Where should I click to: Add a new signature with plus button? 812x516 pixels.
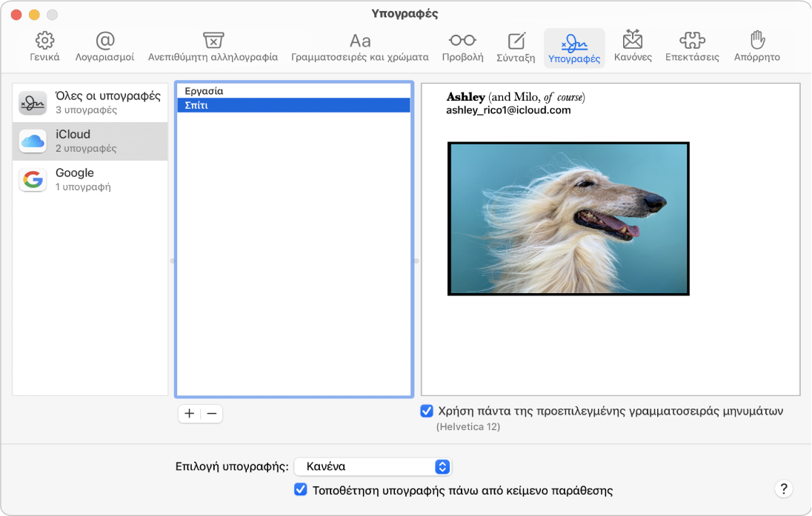coord(190,414)
